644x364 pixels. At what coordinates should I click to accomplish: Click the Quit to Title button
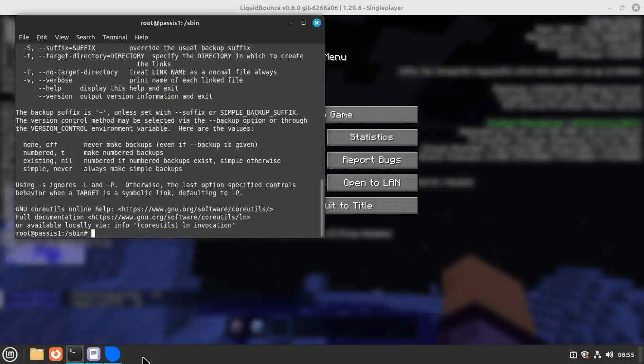click(x=371, y=206)
